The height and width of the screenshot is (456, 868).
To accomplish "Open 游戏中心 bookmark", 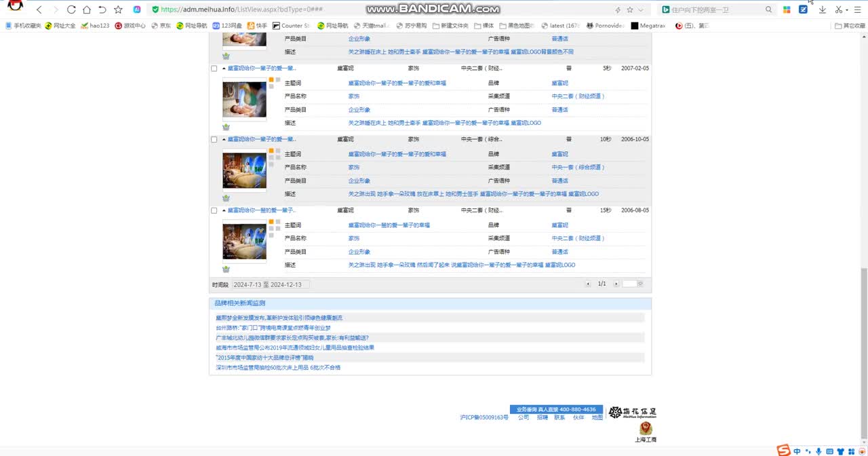I will tap(130, 26).
